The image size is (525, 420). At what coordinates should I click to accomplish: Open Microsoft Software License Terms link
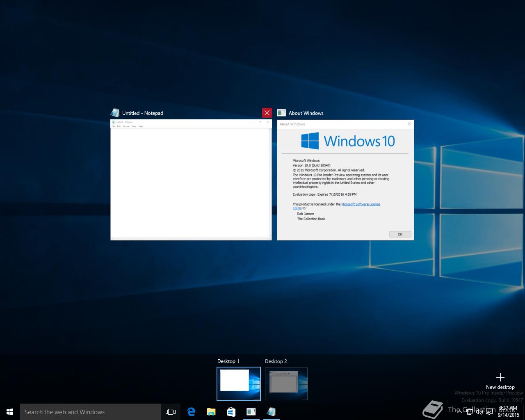(361, 204)
